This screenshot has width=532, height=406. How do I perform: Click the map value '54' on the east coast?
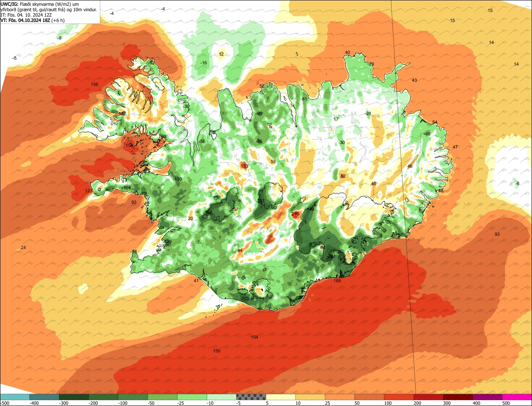click(435, 122)
